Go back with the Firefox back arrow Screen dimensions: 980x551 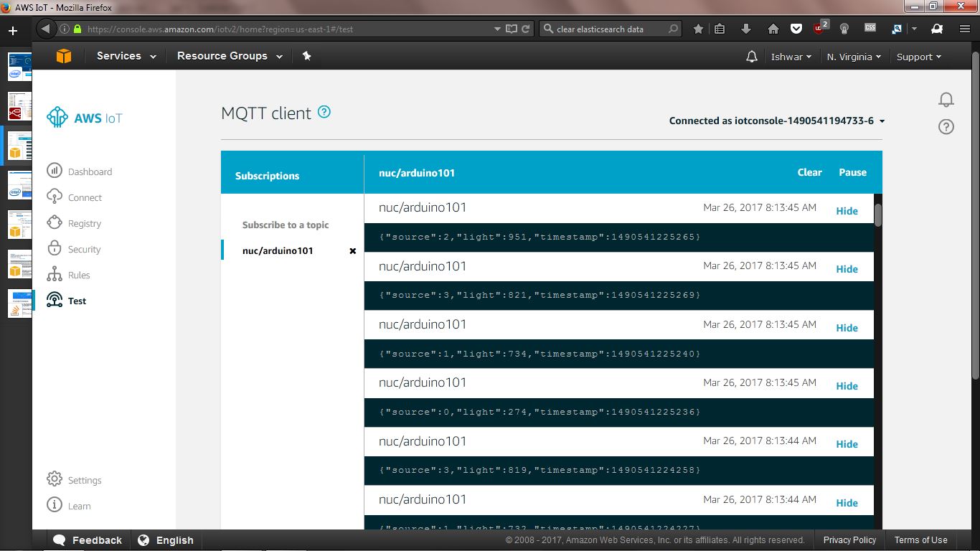click(45, 29)
